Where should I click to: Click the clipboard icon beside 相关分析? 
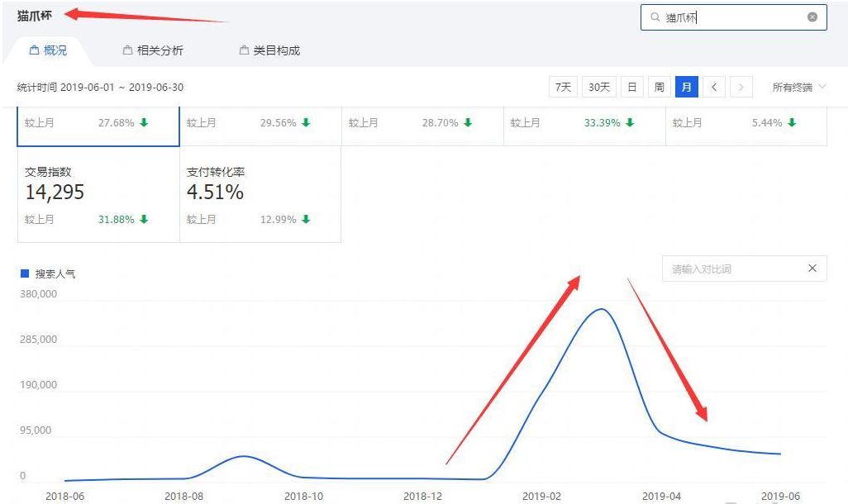point(127,50)
